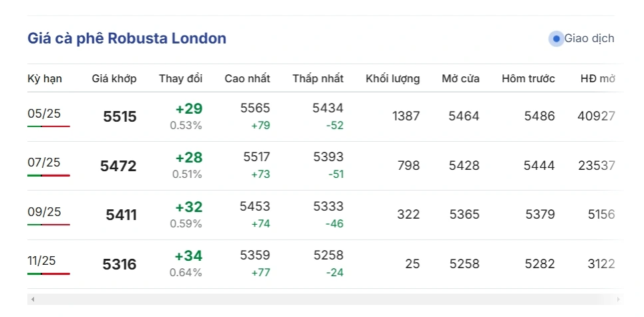Click the Giao dịch status label
Viewport: 644px width, 317px height.
589,39
